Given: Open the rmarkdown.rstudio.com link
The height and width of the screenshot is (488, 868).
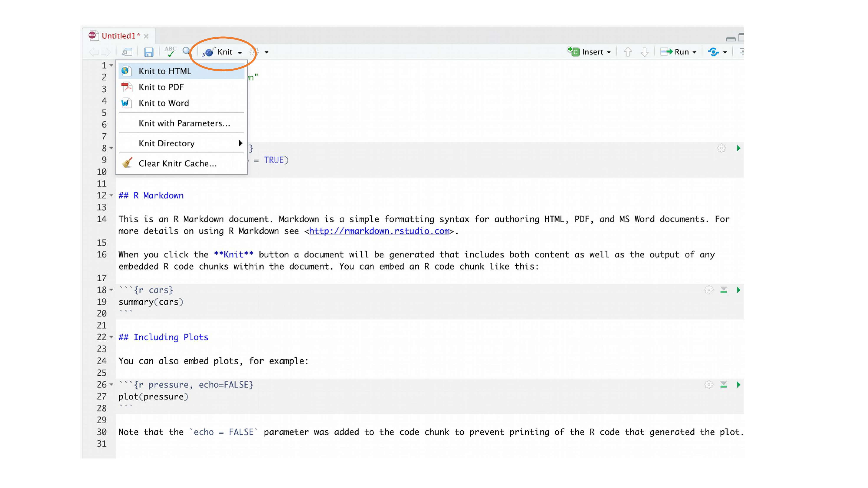Looking at the screenshot, I should click(379, 231).
